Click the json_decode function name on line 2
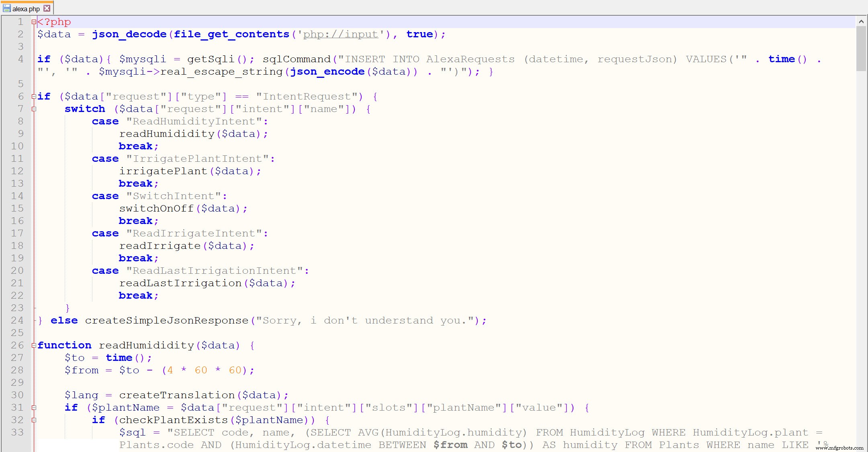The image size is (868, 452). coord(129,35)
